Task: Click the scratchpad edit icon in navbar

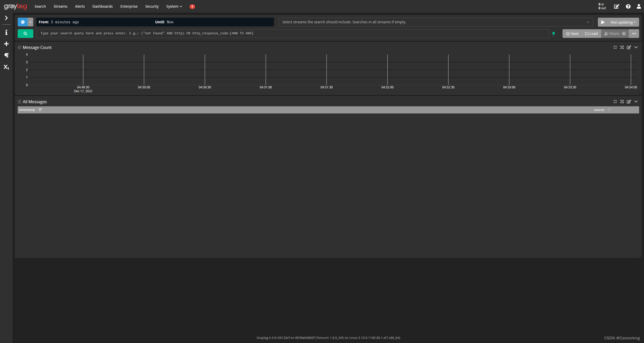Action: pyautogui.click(x=617, y=6)
